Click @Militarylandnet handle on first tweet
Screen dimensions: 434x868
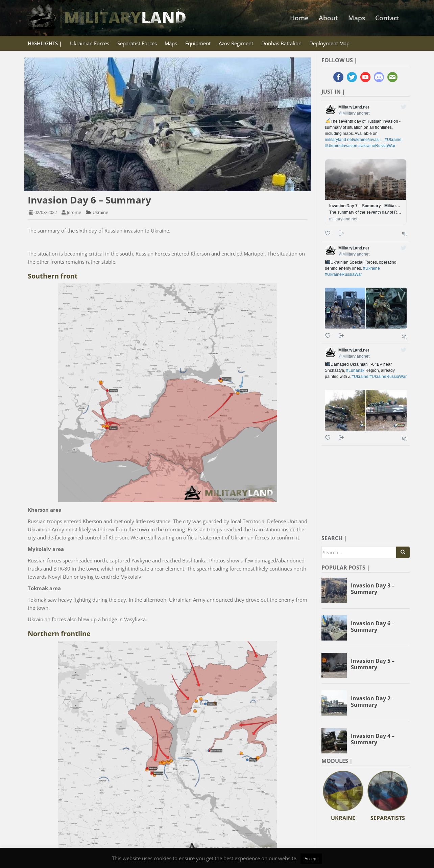(354, 113)
